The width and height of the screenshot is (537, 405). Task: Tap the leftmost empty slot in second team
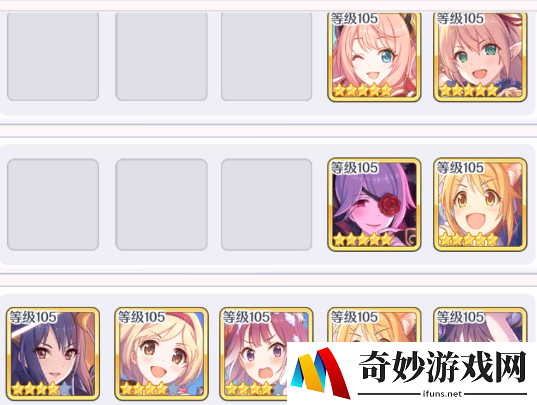tap(53, 204)
